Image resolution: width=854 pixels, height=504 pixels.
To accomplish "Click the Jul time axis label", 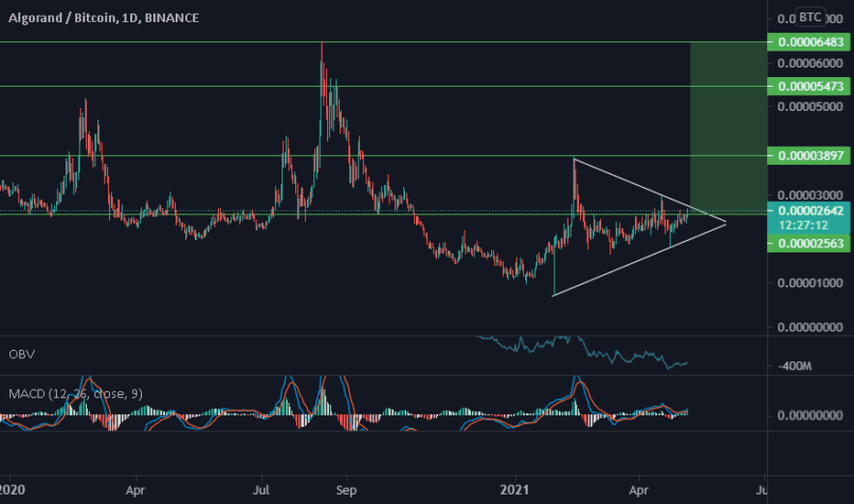I will tap(261, 490).
